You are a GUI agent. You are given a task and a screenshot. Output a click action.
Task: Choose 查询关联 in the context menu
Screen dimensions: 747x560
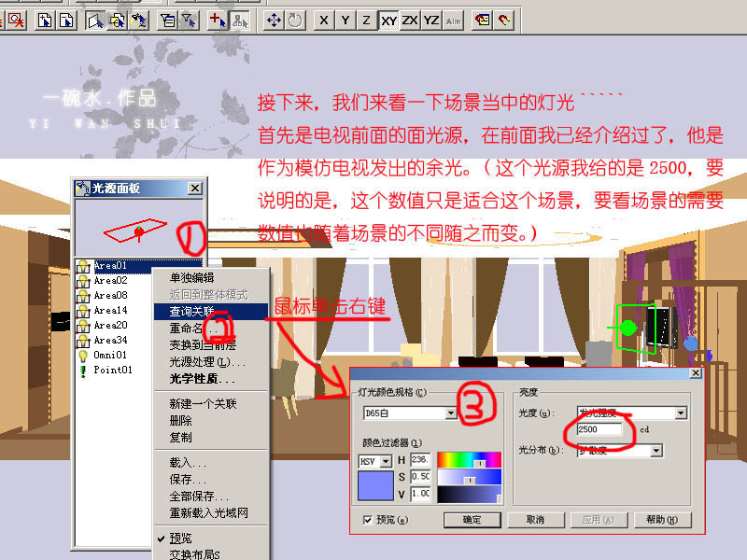[x=210, y=312]
